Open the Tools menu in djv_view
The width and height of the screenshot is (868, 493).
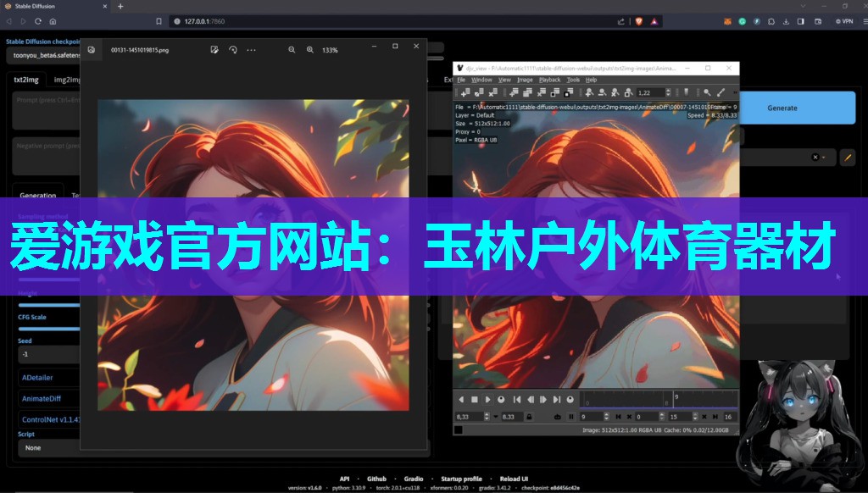[x=574, y=80]
